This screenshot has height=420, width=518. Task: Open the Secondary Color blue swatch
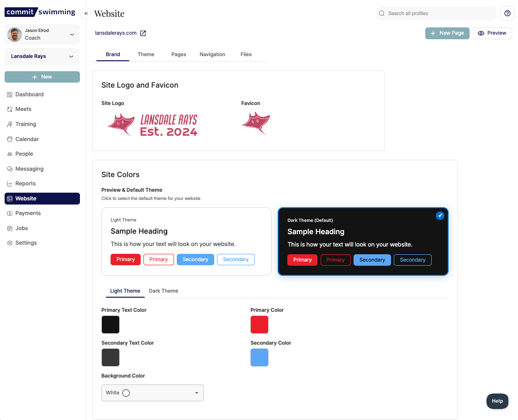tap(259, 357)
